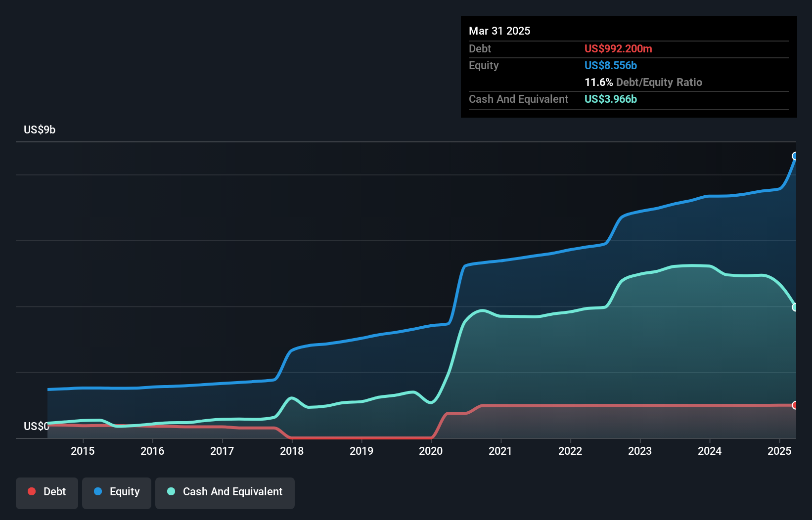Click the Cash And Equivalent tooltip label
This screenshot has width=812, height=520.
tap(518, 99)
